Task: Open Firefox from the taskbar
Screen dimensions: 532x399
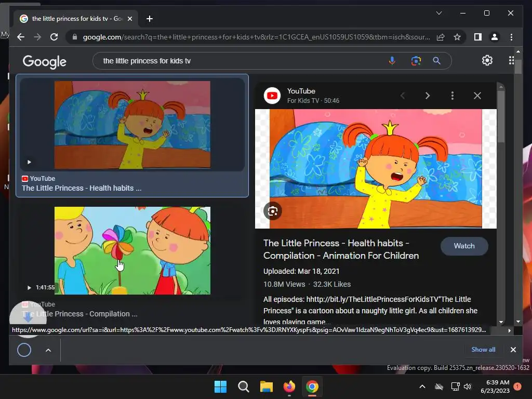Action: [289, 387]
